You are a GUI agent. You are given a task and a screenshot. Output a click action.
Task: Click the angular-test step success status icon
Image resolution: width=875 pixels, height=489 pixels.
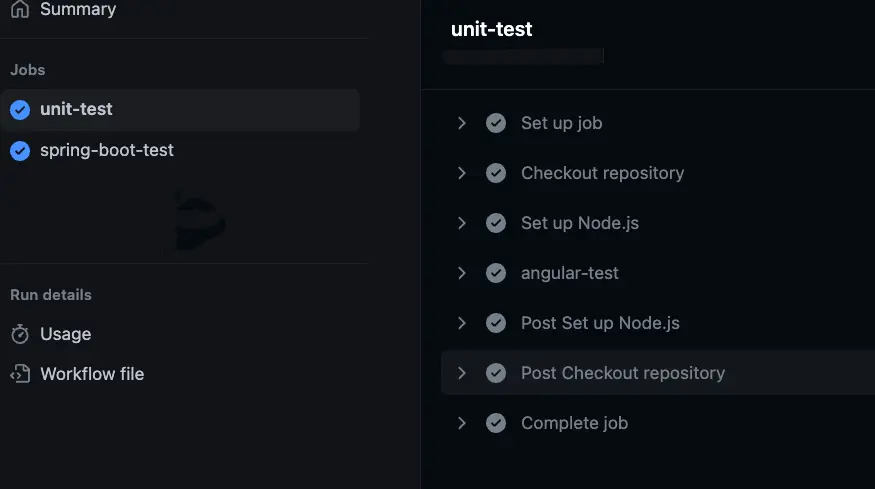point(496,273)
